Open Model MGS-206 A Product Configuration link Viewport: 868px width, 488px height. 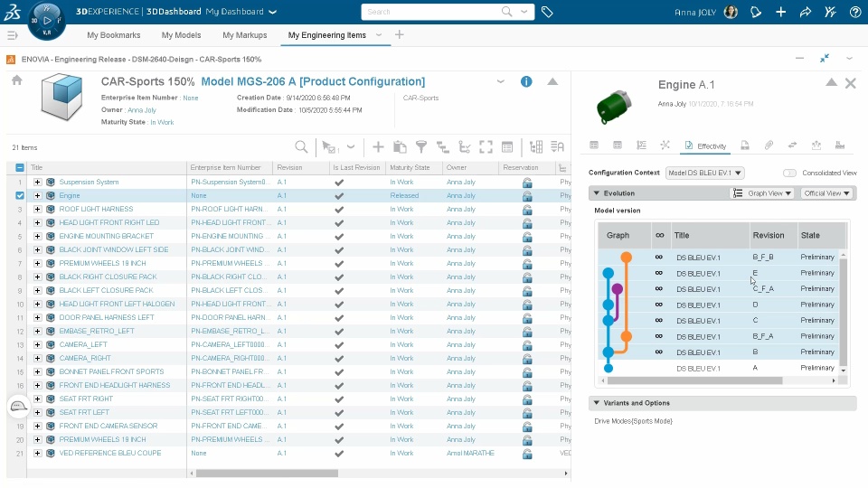click(x=313, y=81)
